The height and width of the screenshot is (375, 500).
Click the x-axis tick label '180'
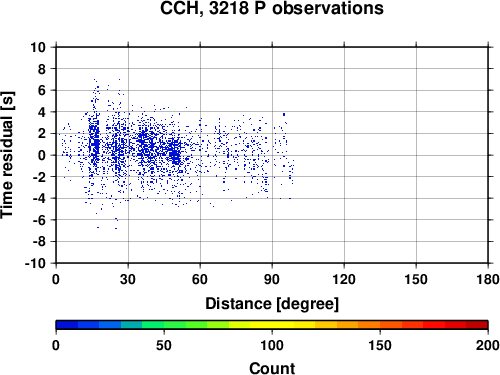coord(488,279)
